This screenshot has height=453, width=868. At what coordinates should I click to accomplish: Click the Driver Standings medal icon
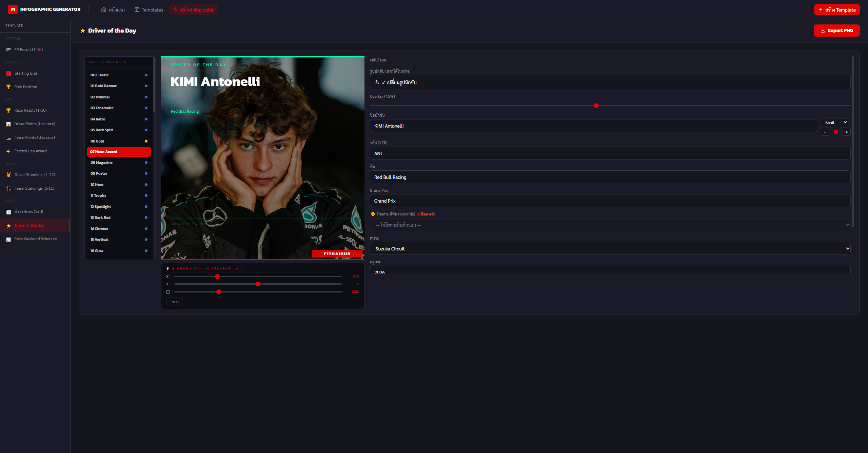tap(8, 175)
